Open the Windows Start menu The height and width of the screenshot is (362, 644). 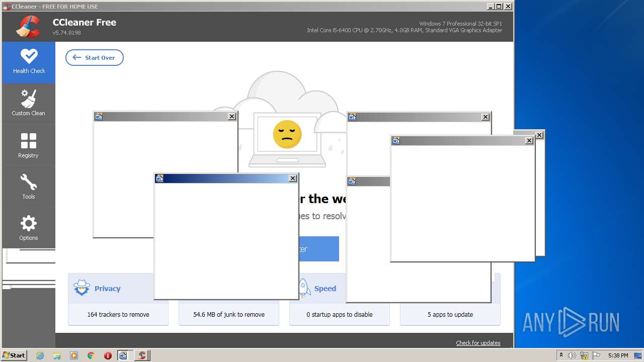point(14,355)
